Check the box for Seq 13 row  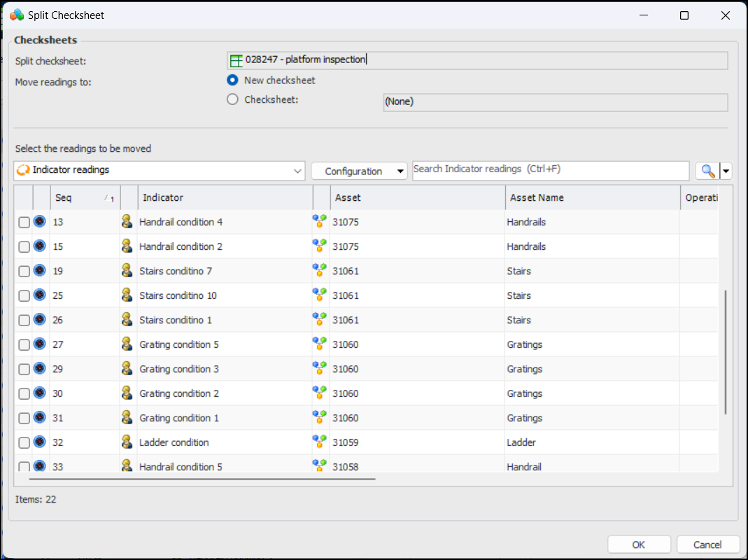point(24,223)
